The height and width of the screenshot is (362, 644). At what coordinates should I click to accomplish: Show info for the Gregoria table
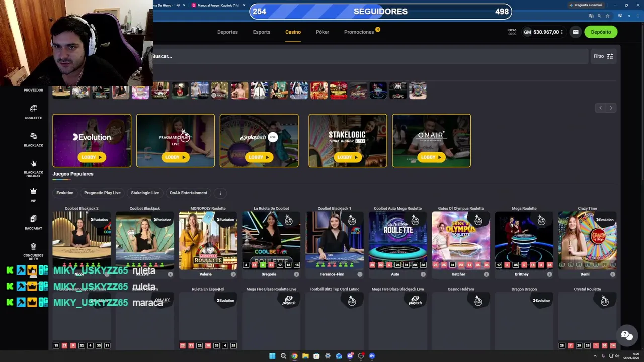296,274
